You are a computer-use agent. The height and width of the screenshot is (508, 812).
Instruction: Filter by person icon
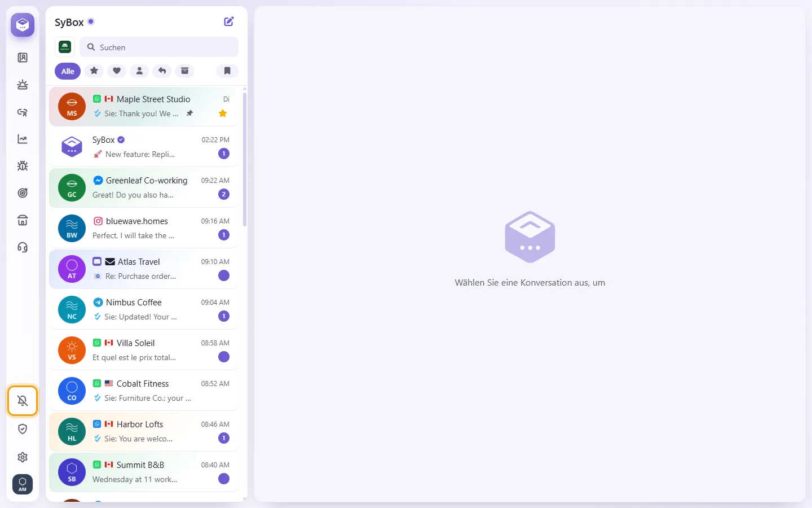pos(139,71)
